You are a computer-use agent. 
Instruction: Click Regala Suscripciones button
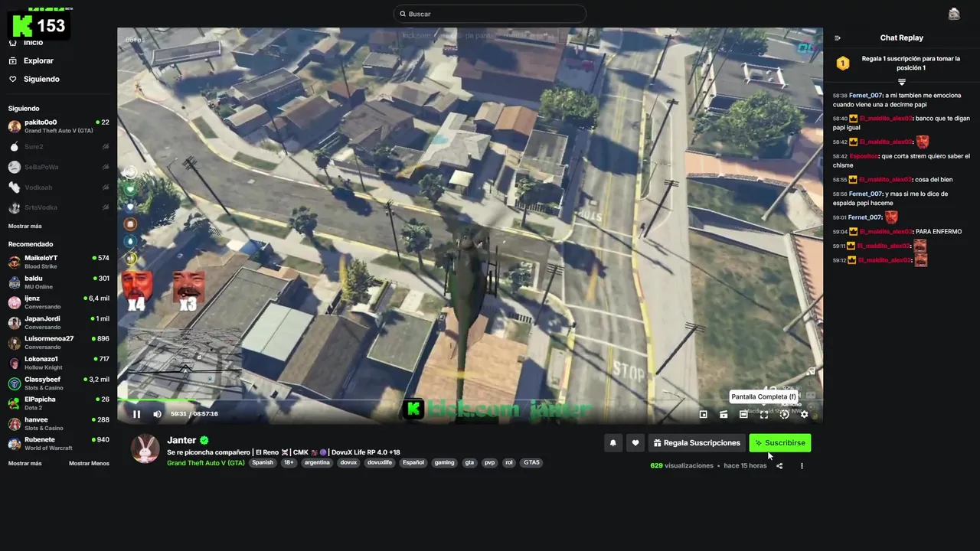pos(697,443)
